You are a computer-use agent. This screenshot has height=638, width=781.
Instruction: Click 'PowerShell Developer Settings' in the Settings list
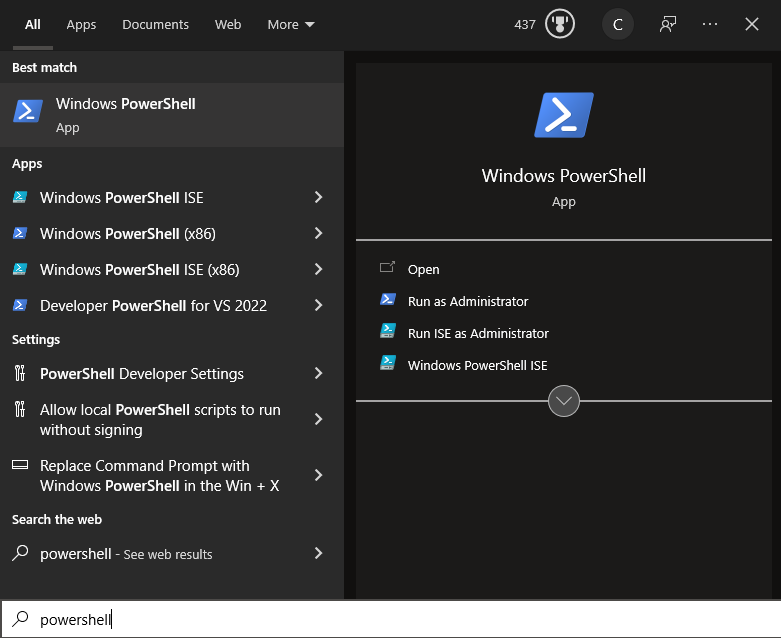(141, 374)
